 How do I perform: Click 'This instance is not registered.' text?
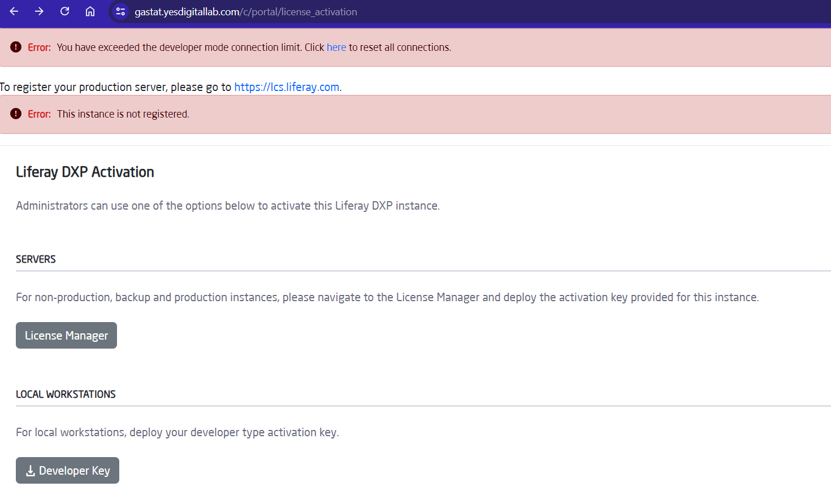[x=123, y=114]
